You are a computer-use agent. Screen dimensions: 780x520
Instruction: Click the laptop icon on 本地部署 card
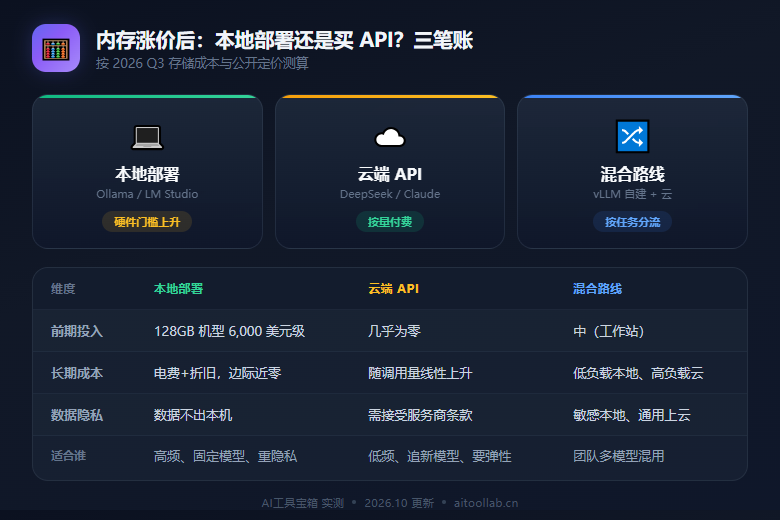tap(147, 137)
